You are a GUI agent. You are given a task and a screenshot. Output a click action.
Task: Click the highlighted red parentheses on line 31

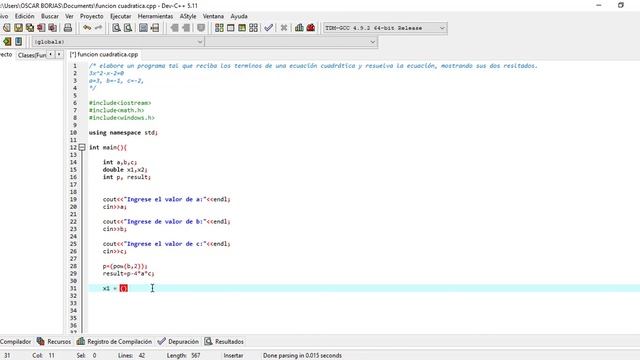tap(123, 289)
